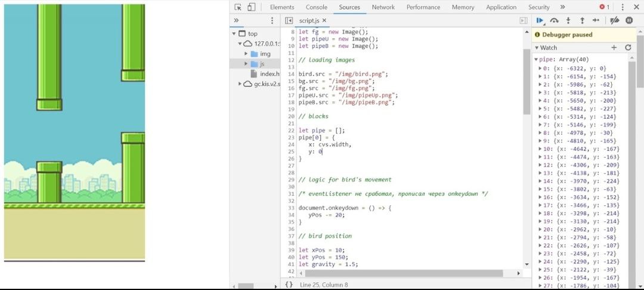Switch to the Console tab

[x=317, y=7]
